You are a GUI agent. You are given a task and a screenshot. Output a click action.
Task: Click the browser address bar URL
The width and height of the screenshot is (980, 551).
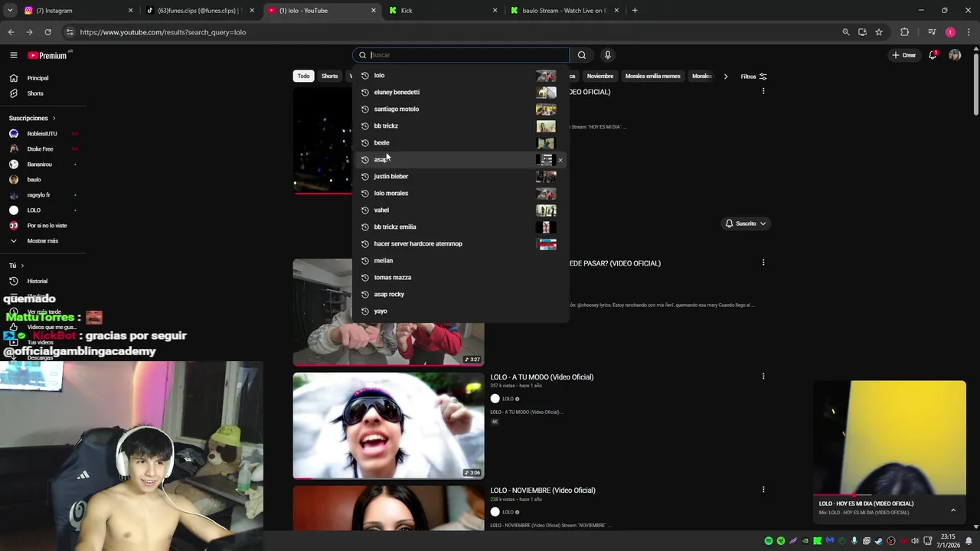[x=162, y=32]
